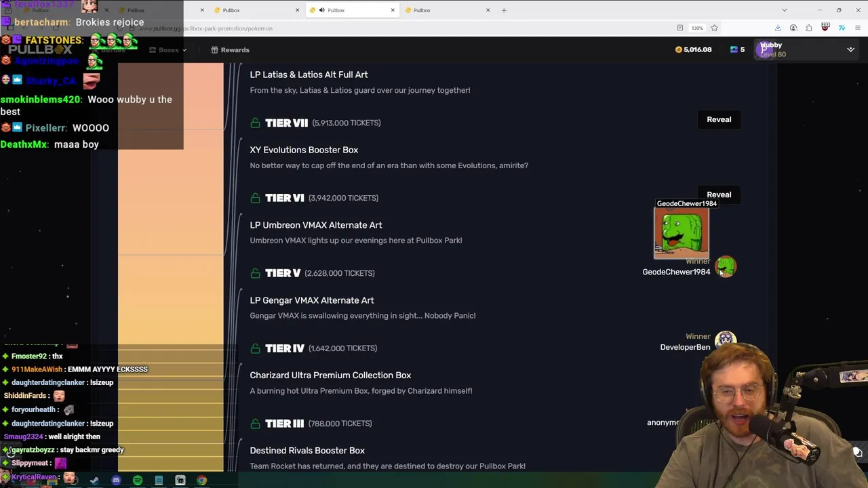Click the '(788,000 TICKETS)' label

click(340, 424)
